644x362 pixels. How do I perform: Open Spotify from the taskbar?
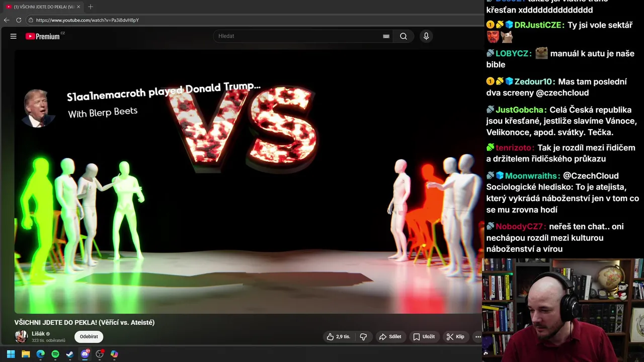[x=55, y=354]
